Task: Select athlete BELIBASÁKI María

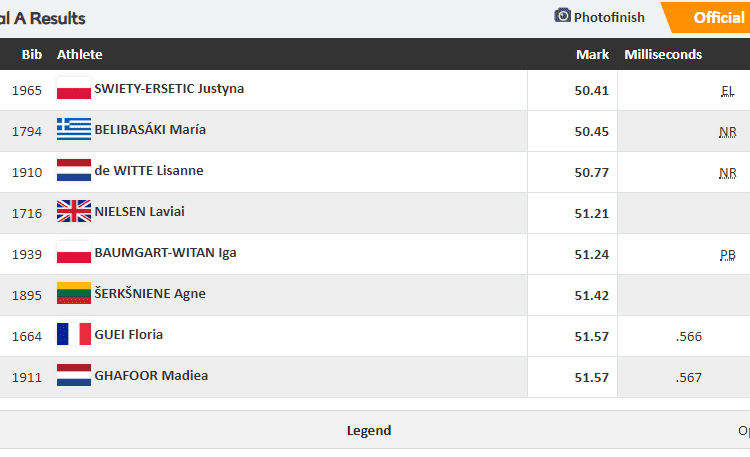Action: pyautogui.click(x=150, y=130)
